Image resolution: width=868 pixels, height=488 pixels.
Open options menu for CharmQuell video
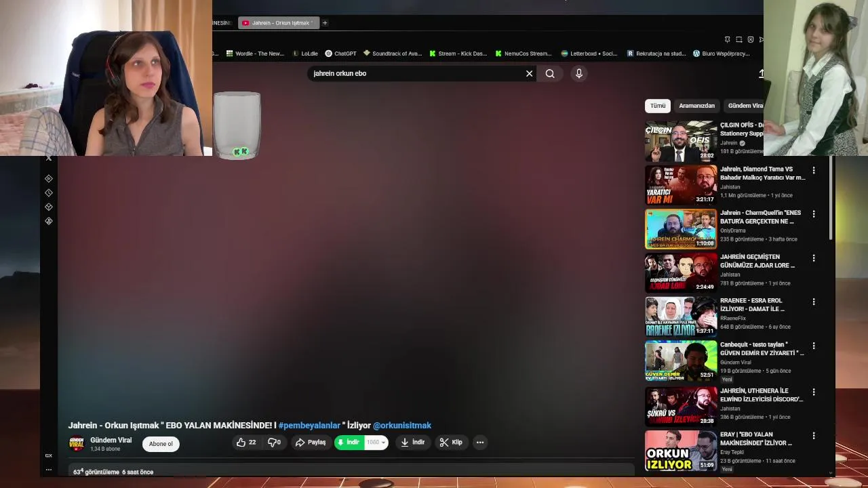pyautogui.click(x=814, y=214)
